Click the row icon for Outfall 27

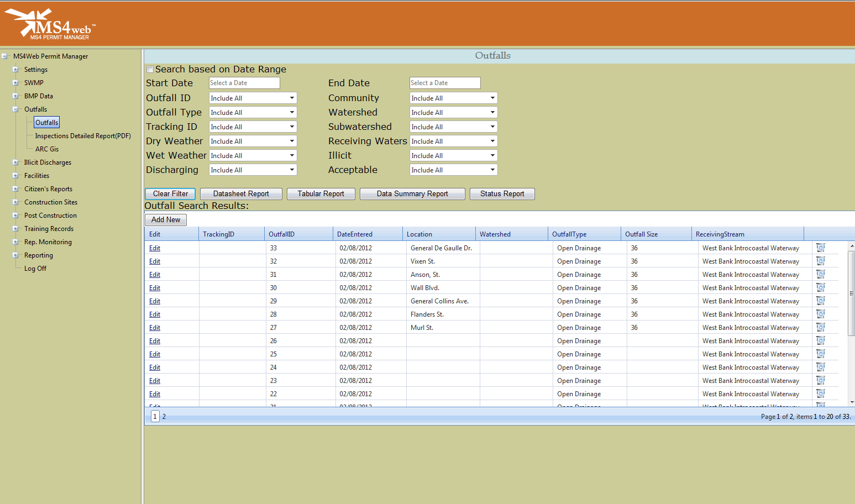tap(821, 327)
